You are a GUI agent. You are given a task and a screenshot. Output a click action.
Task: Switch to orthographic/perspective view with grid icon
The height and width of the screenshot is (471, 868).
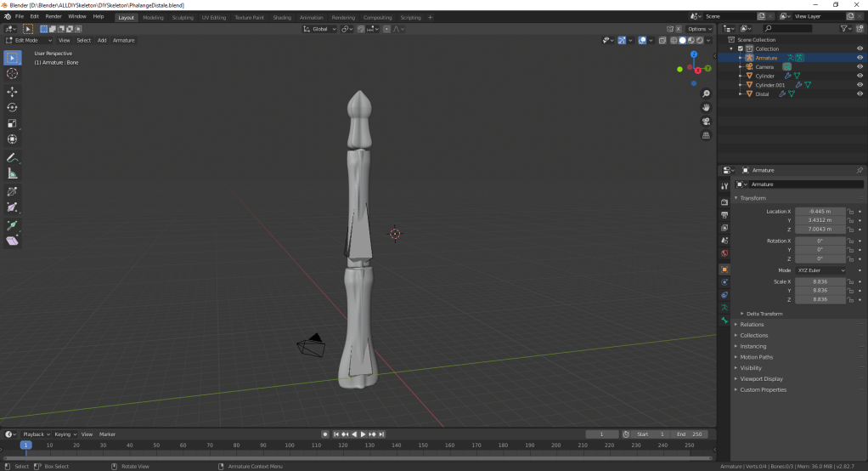706,134
